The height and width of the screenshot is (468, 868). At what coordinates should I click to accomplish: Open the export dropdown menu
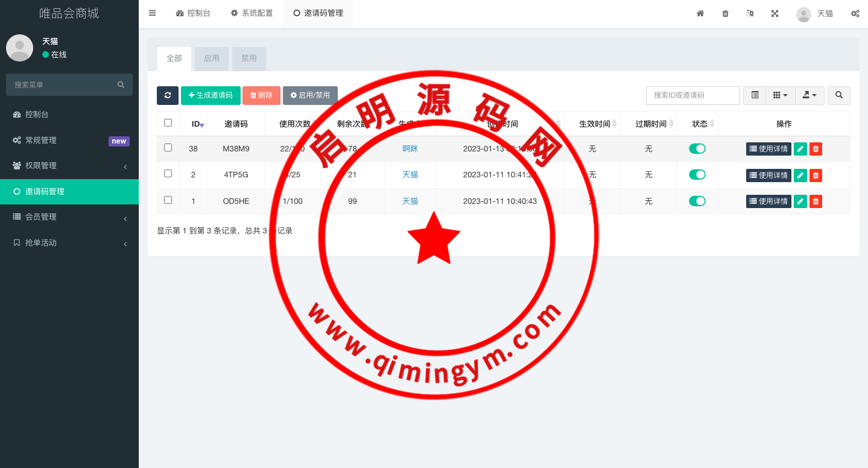tap(809, 95)
